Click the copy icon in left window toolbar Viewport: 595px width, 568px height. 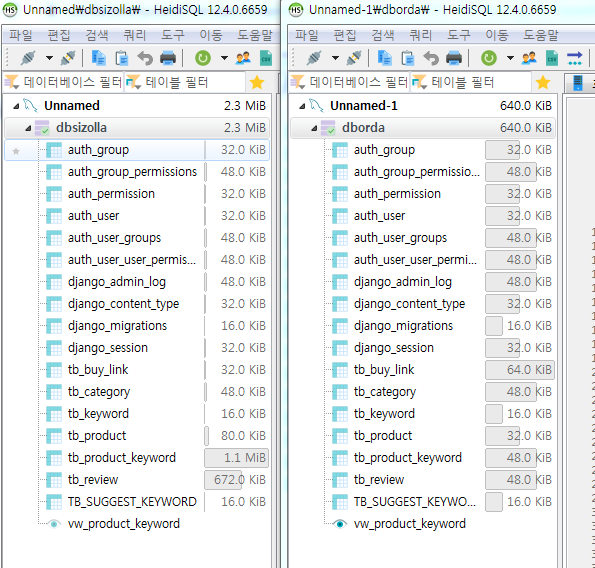point(99,58)
